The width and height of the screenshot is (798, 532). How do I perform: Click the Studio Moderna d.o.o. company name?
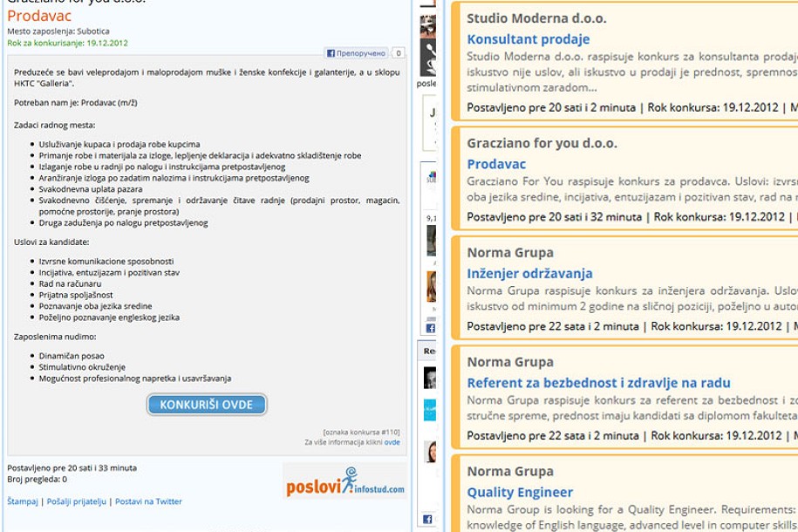click(536, 18)
